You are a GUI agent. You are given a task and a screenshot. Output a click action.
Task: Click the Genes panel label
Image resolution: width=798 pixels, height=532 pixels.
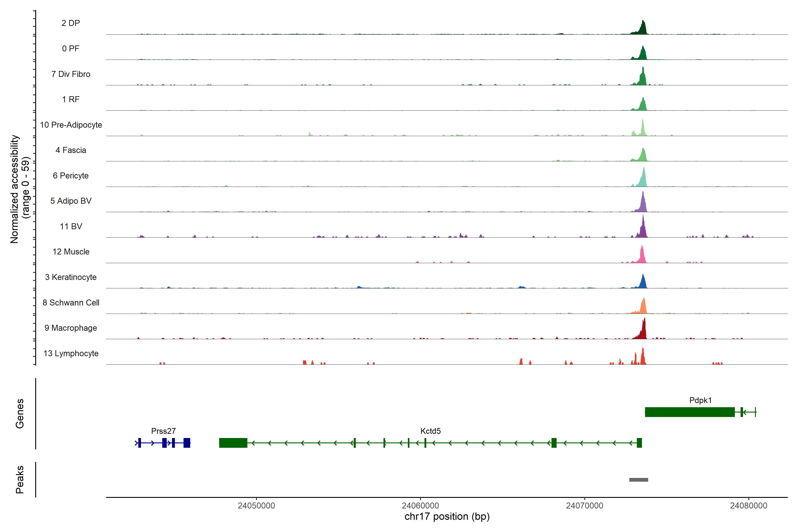20,414
